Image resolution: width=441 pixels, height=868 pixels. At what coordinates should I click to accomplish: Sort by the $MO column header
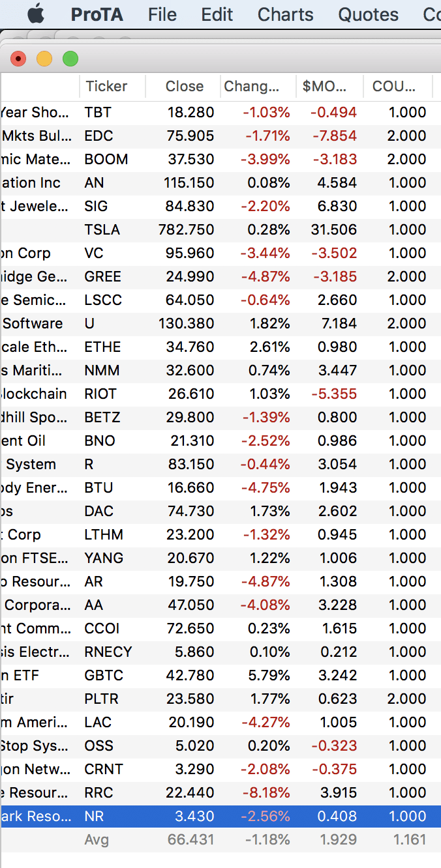(x=324, y=86)
